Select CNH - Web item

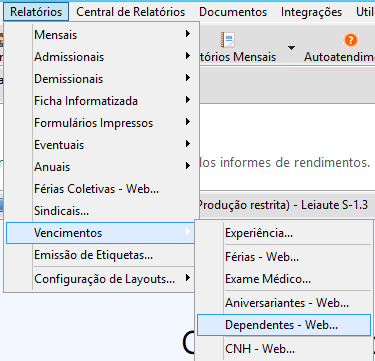click(x=284, y=349)
